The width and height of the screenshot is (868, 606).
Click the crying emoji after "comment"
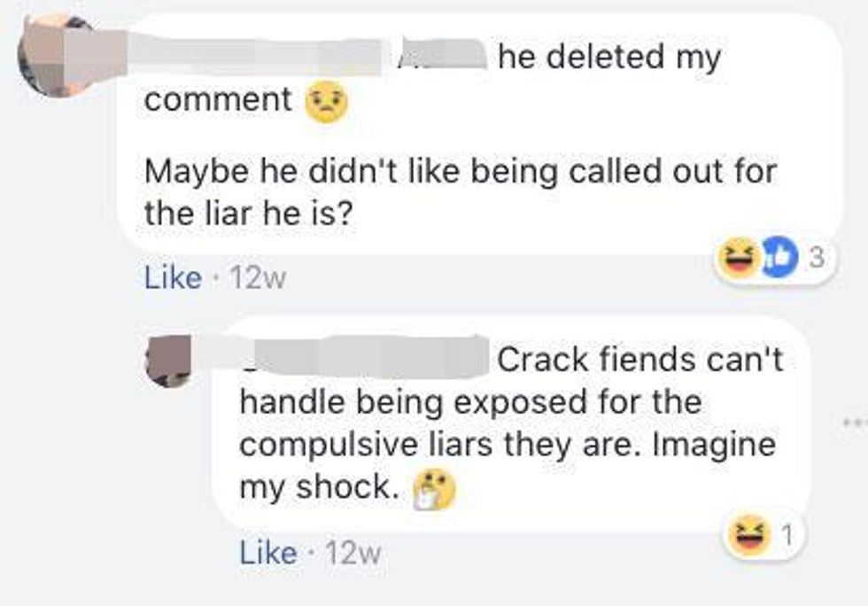click(x=327, y=102)
